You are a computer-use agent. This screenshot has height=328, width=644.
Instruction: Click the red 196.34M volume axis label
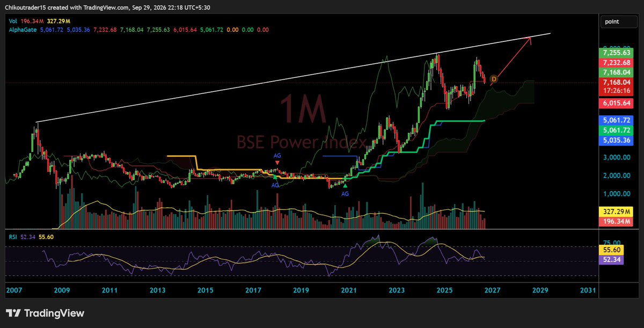[616, 222]
